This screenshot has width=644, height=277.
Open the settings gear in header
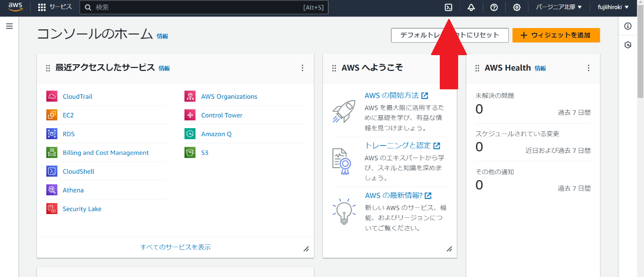(x=517, y=7)
